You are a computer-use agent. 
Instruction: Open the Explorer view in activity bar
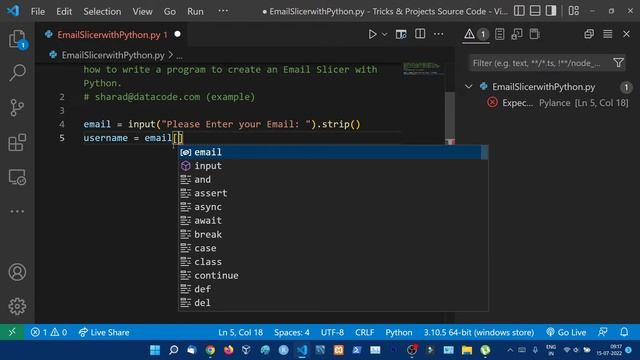17,39
